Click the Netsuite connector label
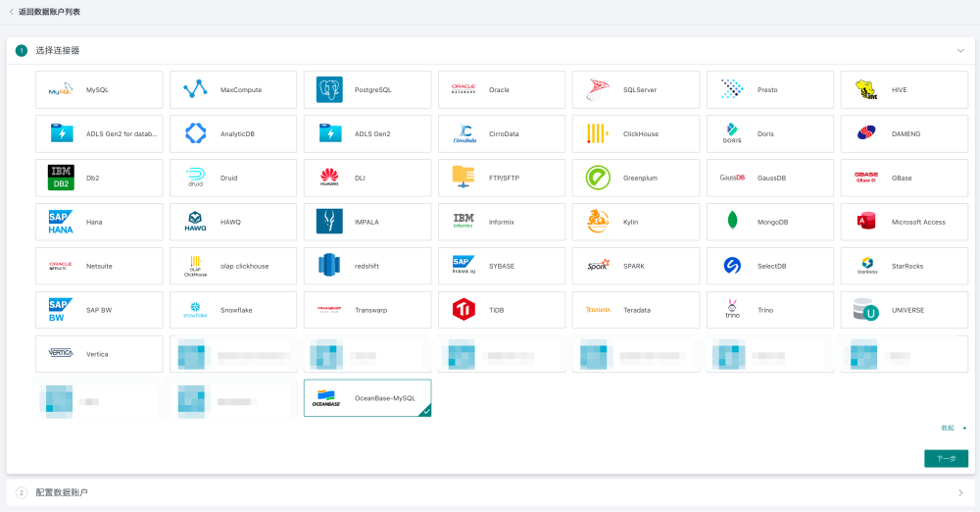The height and width of the screenshot is (512, 980). click(99, 266)
